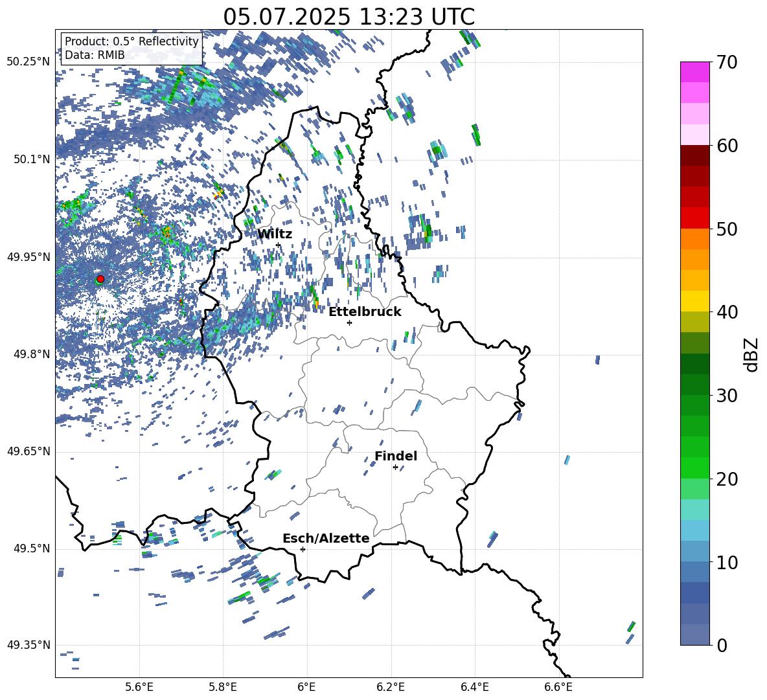Click the 50 tick label on colorbar
The height and width of the screenshot is (700, 767).
point(727,229)
